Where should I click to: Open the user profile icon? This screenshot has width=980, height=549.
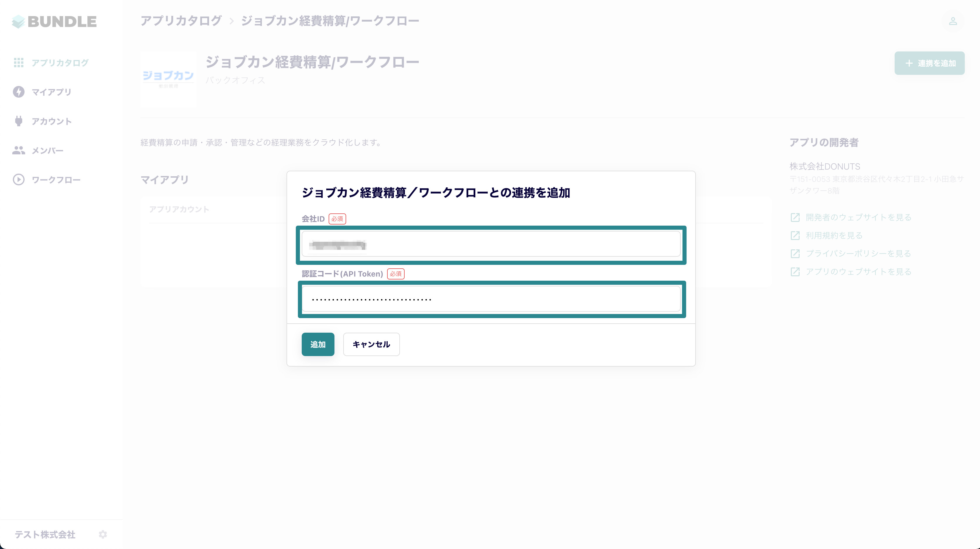coord(953,21)
